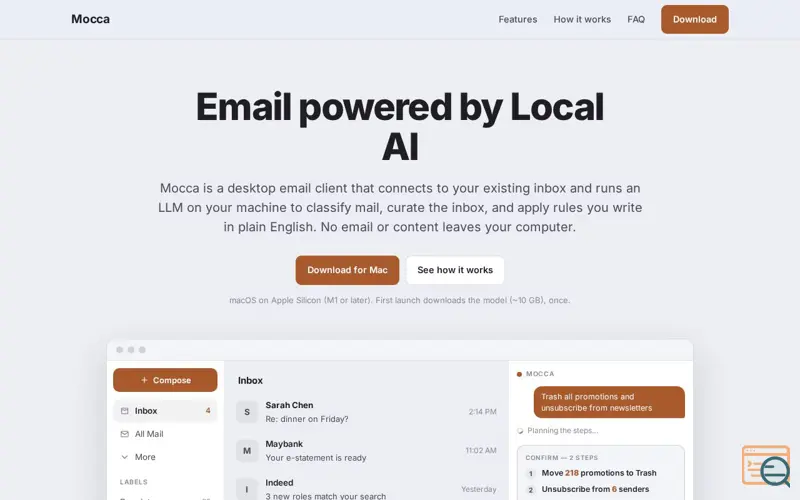This screenshot has height=500, width=800.
Task: Select All Mail in sidebar
Action: pos(165,434)
